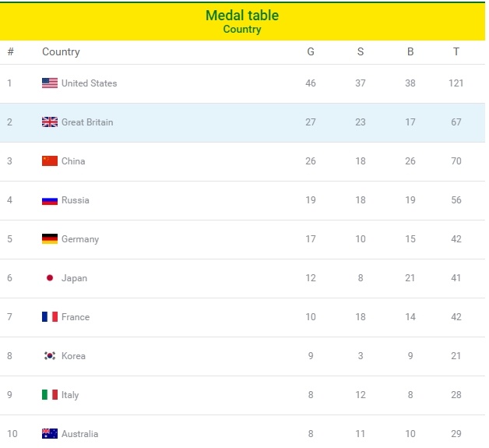Click the France flag icon
The image size is (489, 448).
(50, 317)
